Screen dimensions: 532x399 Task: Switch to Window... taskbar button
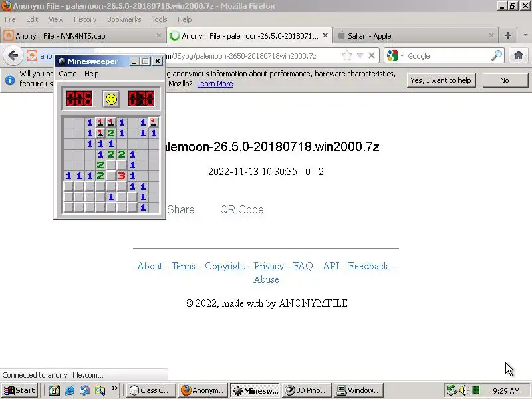pyautogui.click(x=358, y=390)
